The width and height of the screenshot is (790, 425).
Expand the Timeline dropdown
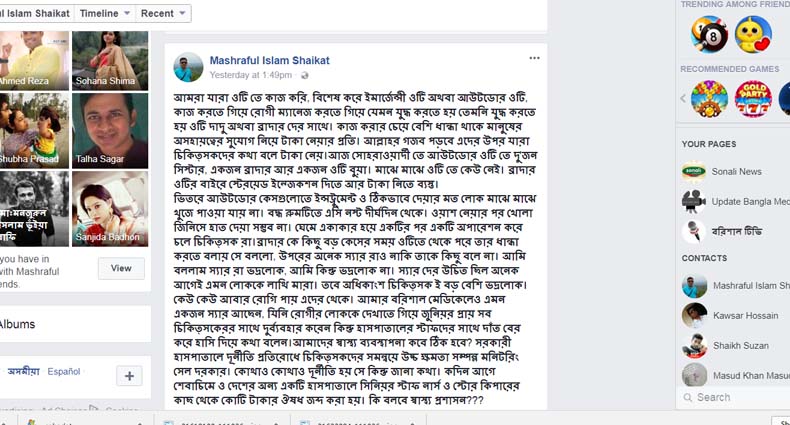pos(104,14)
